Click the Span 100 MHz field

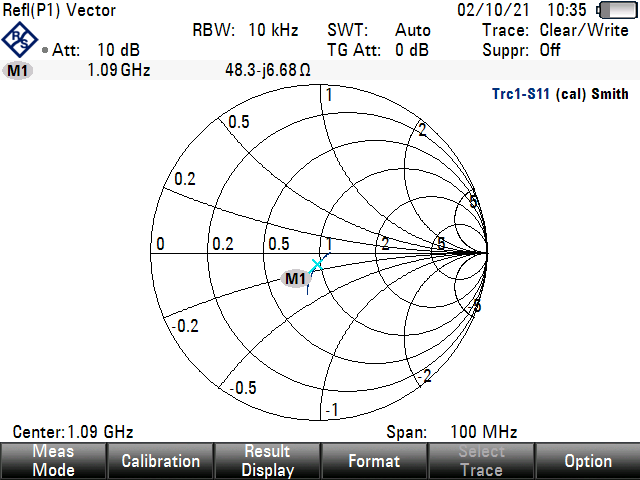tap(452, 432)
